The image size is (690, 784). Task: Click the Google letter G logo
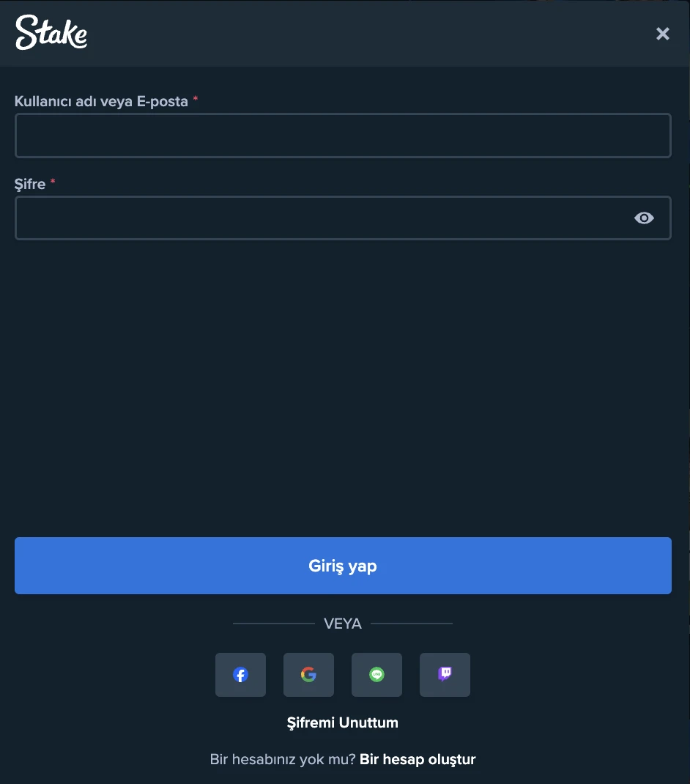(308, 674)
